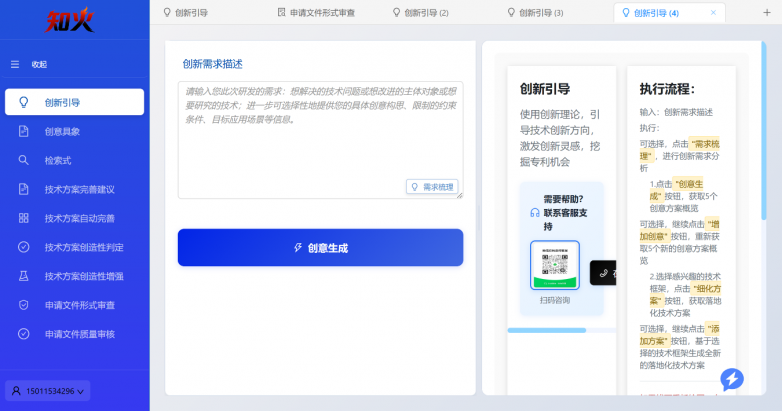This screenshot has width=782, height=411.
Task: Click the QR code customer support image
Action: (555, 264)
